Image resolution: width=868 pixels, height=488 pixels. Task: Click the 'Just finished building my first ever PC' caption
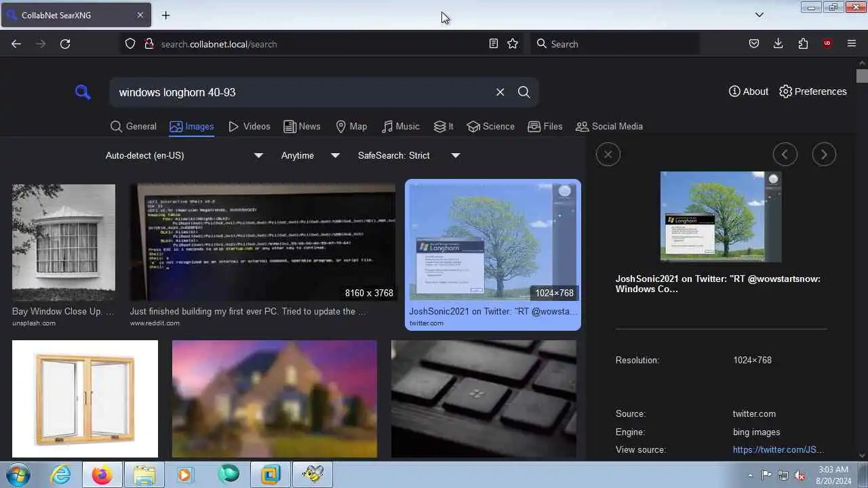coord(248,312)
